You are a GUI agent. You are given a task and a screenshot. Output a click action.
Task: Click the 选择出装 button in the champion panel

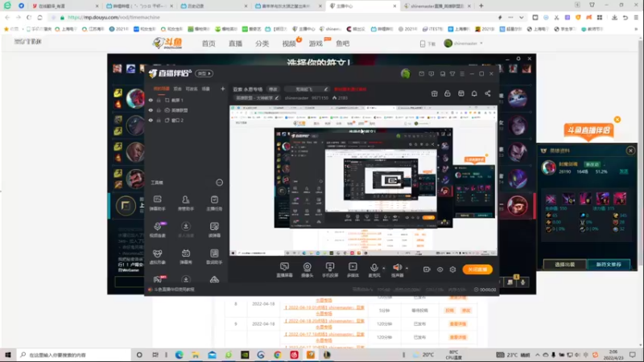(565, 265)
